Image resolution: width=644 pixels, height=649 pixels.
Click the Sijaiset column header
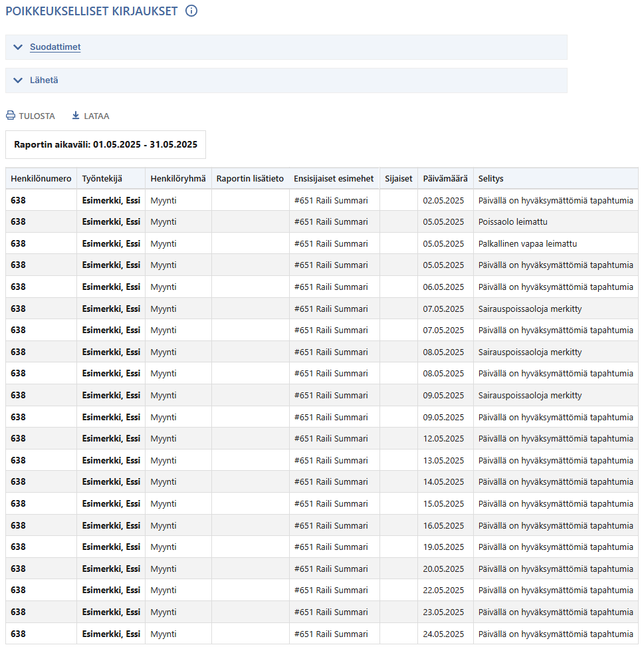pos(399,178)
